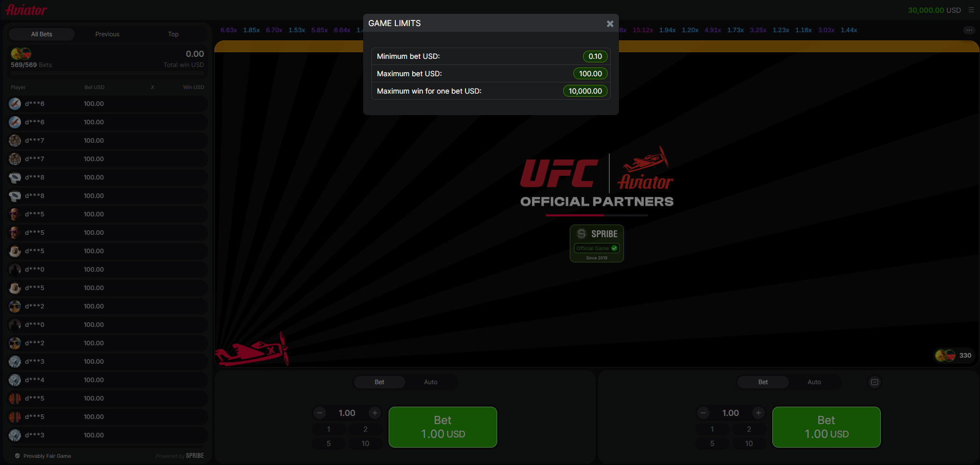
Task: Open the Previous bets tab
Action: (x=107, y=34)
